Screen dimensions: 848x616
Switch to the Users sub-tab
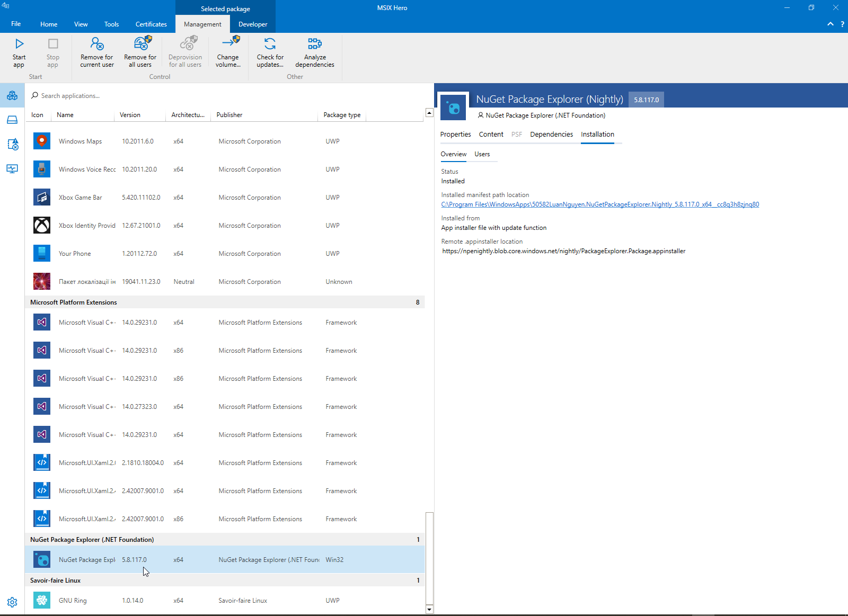[x=482, y=154]
